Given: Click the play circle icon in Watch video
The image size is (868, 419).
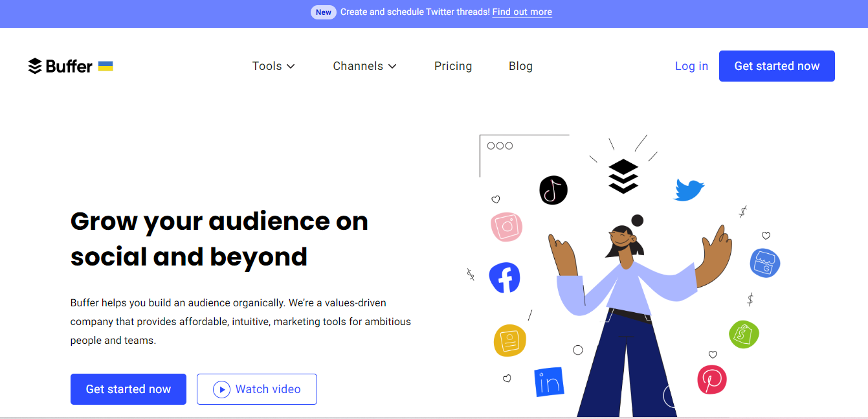Looking at the screenshot, I should [221, 389].
